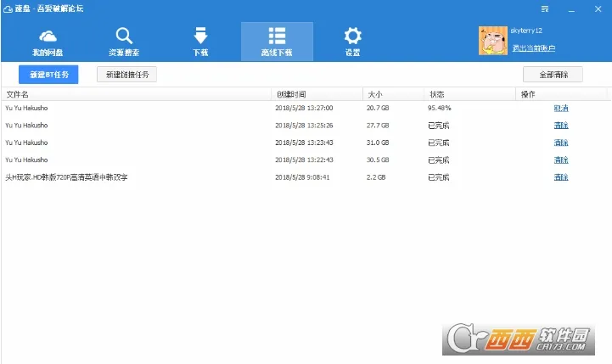The height and width of the screenshot is (364, 612).
Task: Clear the 30.5 GB completed task
Action: 561,160
